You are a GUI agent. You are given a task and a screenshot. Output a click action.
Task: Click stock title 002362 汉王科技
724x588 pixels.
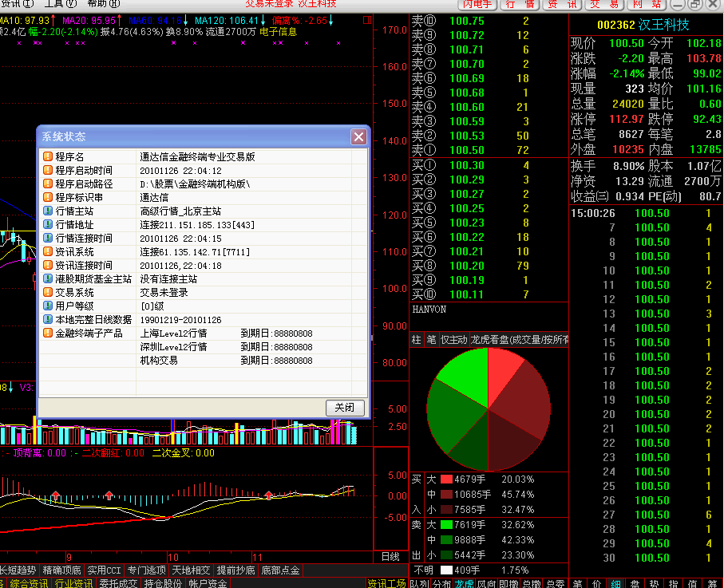643,25
